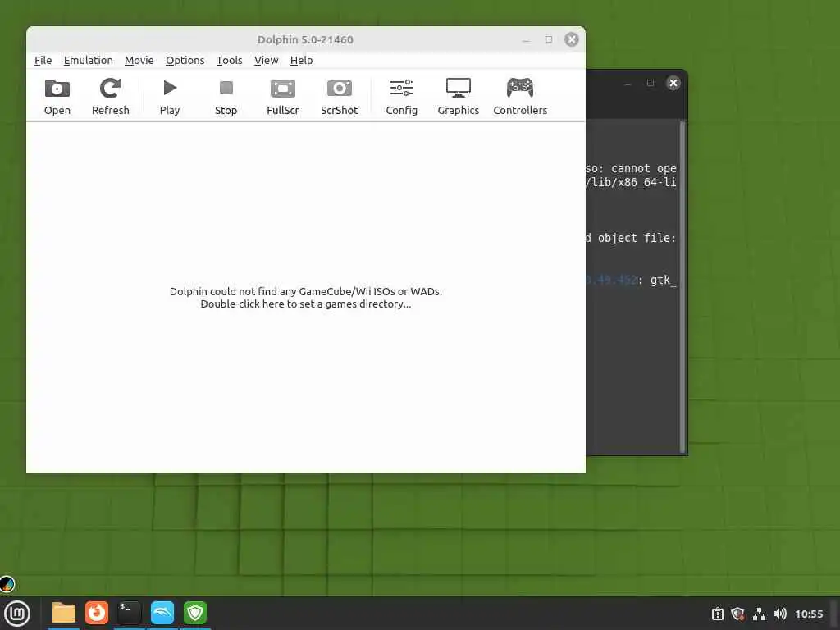Take a screenshot with the ScrShot icon
Screen dimensions: 840x630
(x=339, y=97)
